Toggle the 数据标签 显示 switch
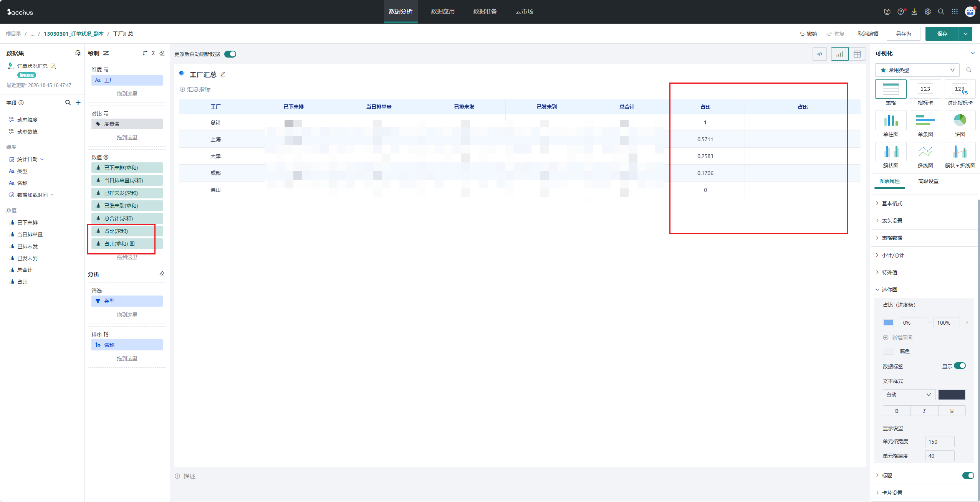The height and width of the screenshot is (502, 980). (x=960, y=366)
